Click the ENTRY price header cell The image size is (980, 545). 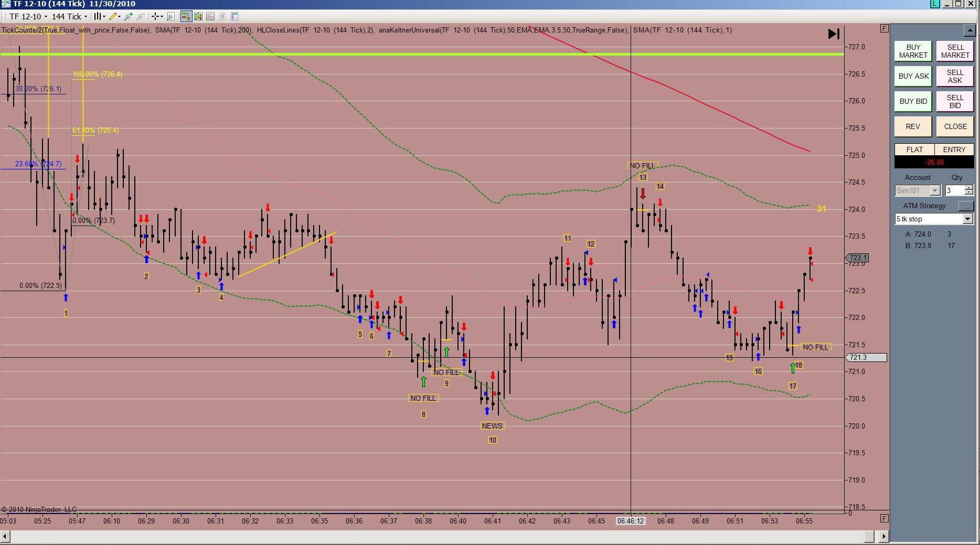954,149
